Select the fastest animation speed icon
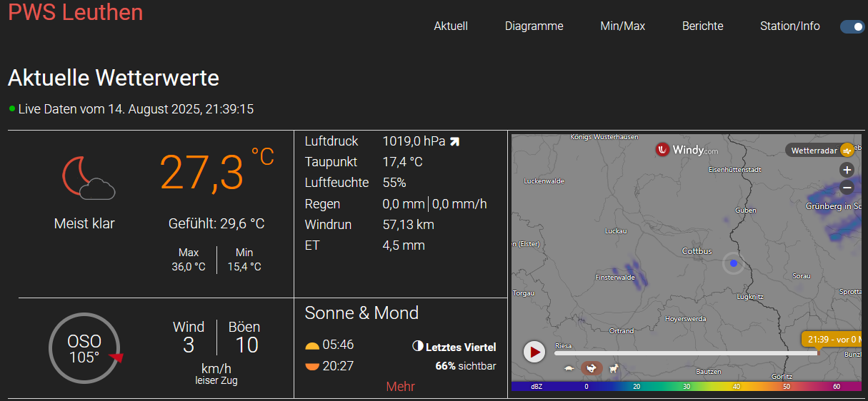Screen dimensions: 868x401 pos(613,368)
